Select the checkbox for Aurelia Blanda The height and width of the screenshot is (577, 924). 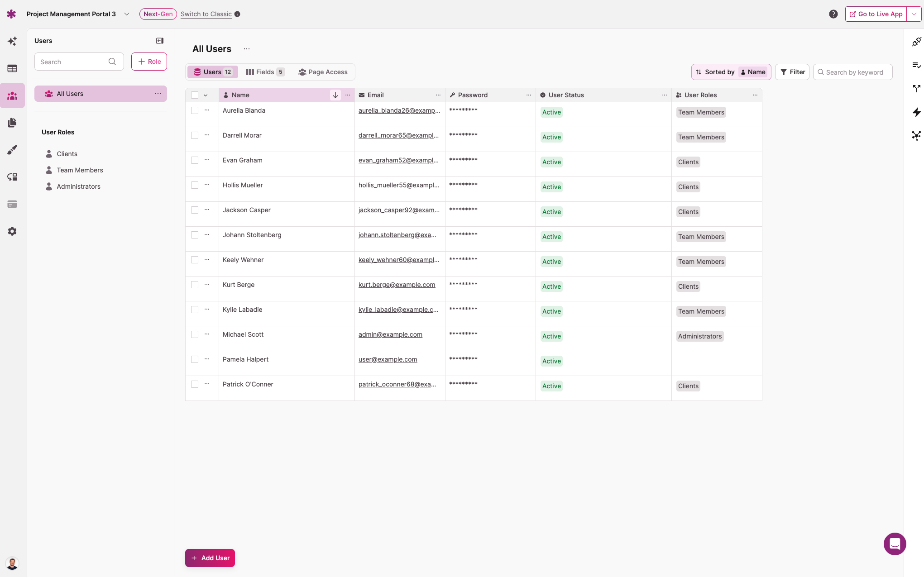click(195, 110)
